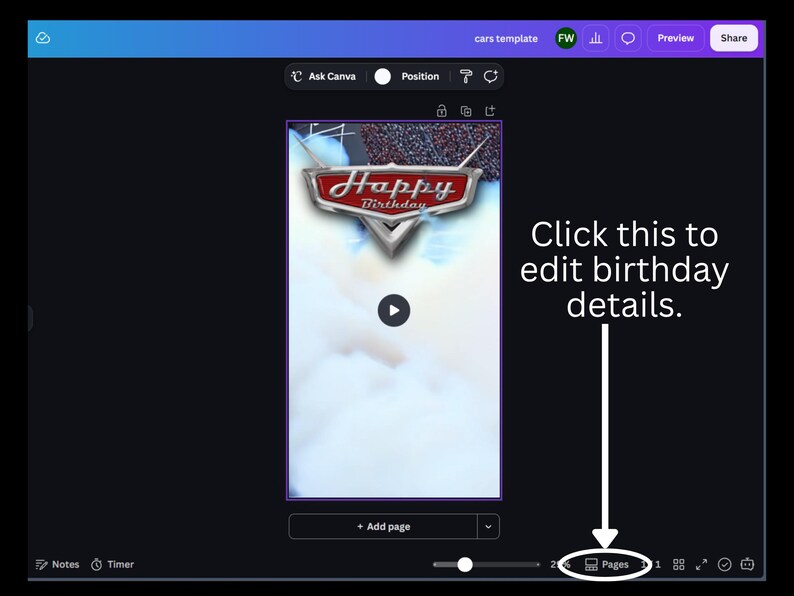Click the cloud save status icon

coord(43,38)
